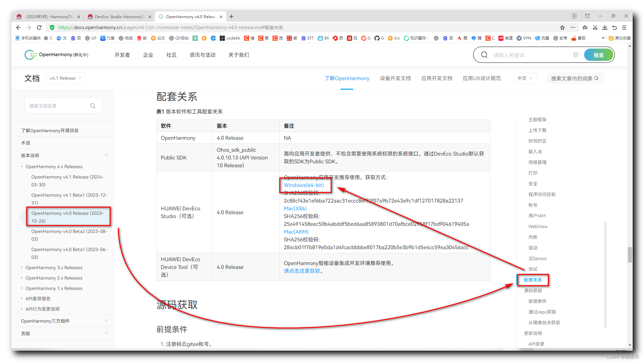Open the 社区 menu item
The image size is (644, 362).
point(171,55)
